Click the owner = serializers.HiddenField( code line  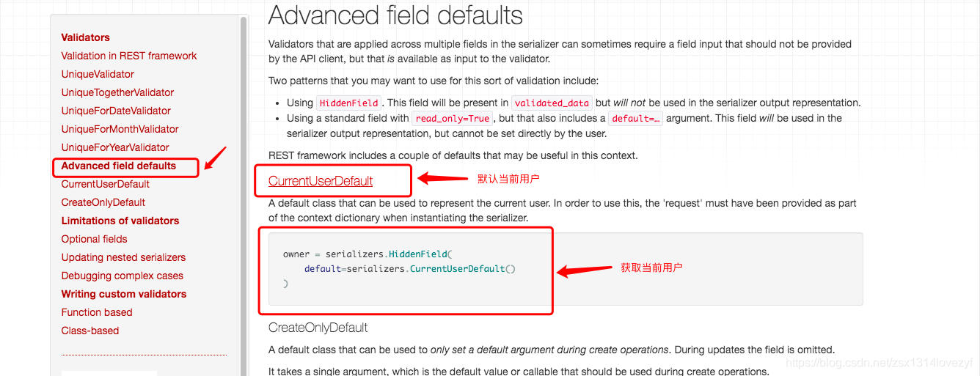pos(367,254)
